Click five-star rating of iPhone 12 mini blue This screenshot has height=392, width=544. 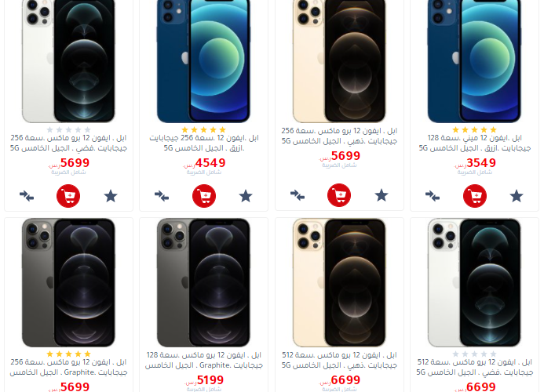pyautogui.click(x=474, y=130)
